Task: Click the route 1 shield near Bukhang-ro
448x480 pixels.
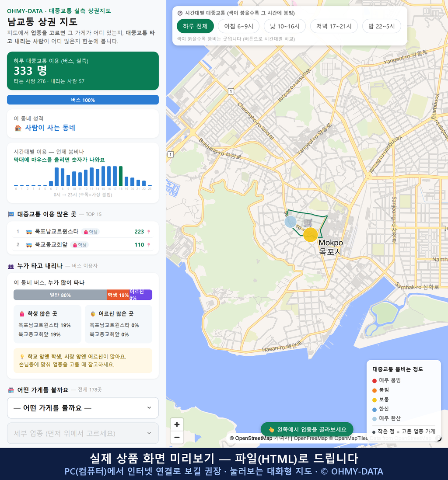Action: click(171, 154)
